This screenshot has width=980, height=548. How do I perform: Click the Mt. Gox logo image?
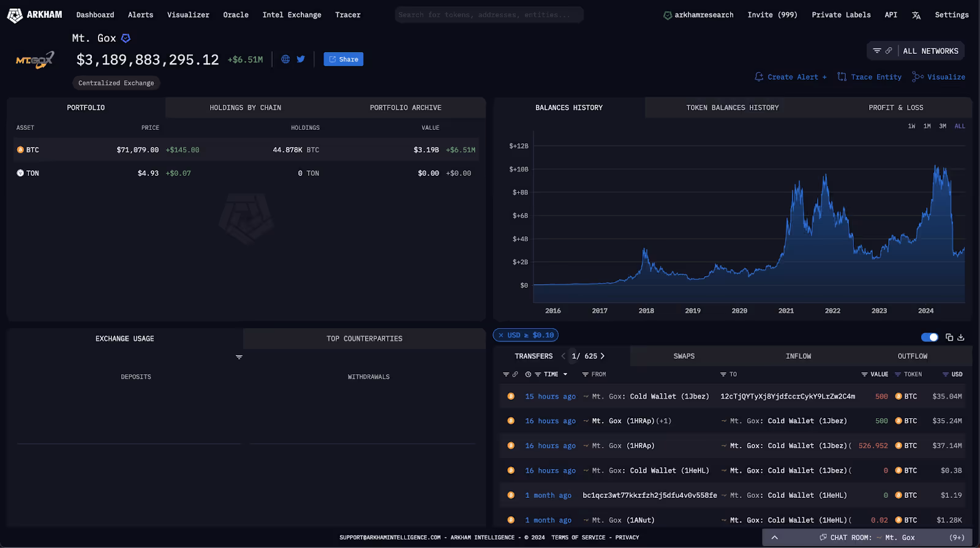point(35,60)
